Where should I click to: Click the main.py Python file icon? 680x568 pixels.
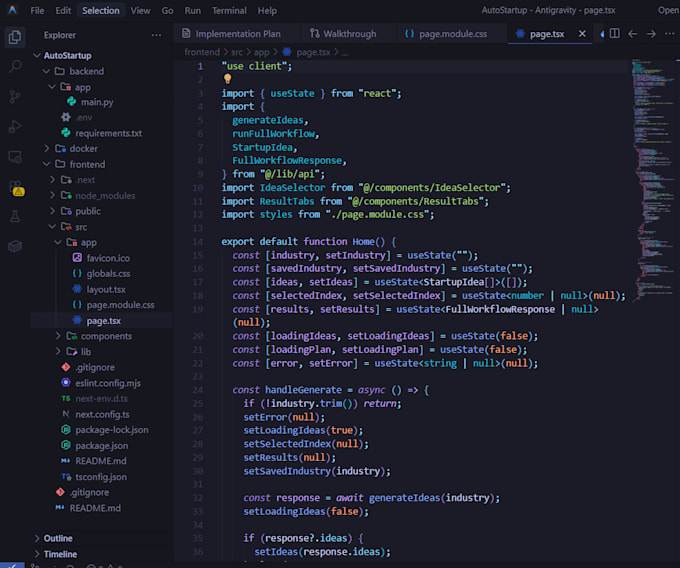tap(72, 101)
